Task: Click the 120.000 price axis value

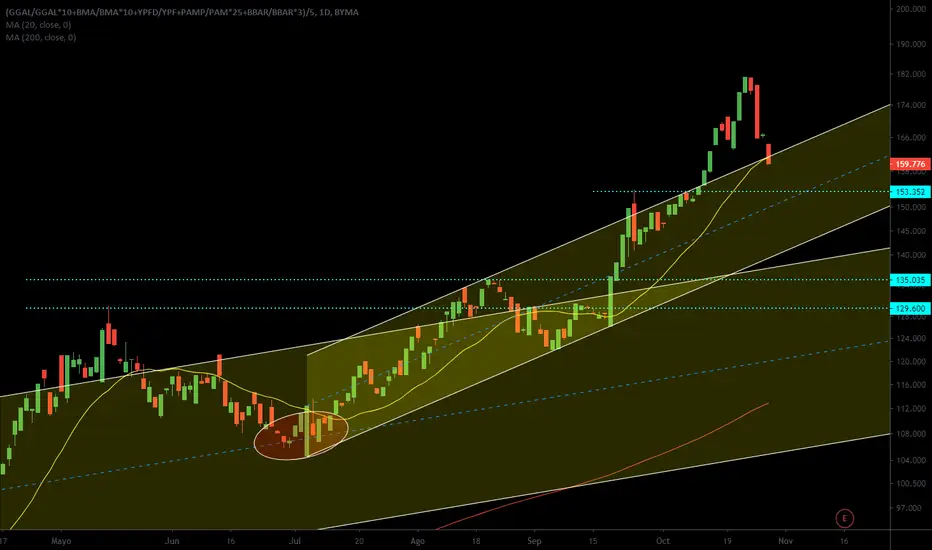Action: click(x=911, y=361)
